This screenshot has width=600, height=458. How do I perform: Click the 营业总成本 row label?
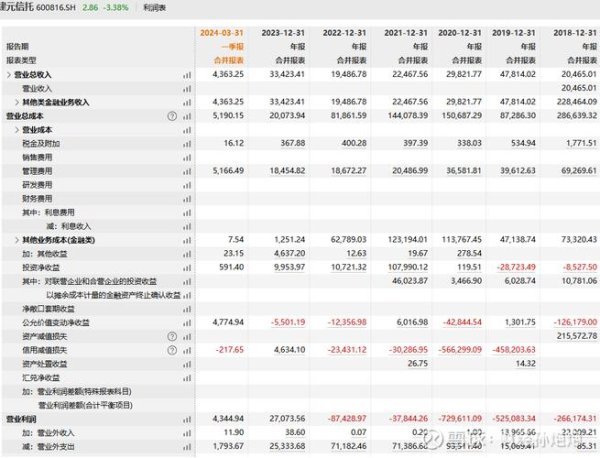pos(25,116)
